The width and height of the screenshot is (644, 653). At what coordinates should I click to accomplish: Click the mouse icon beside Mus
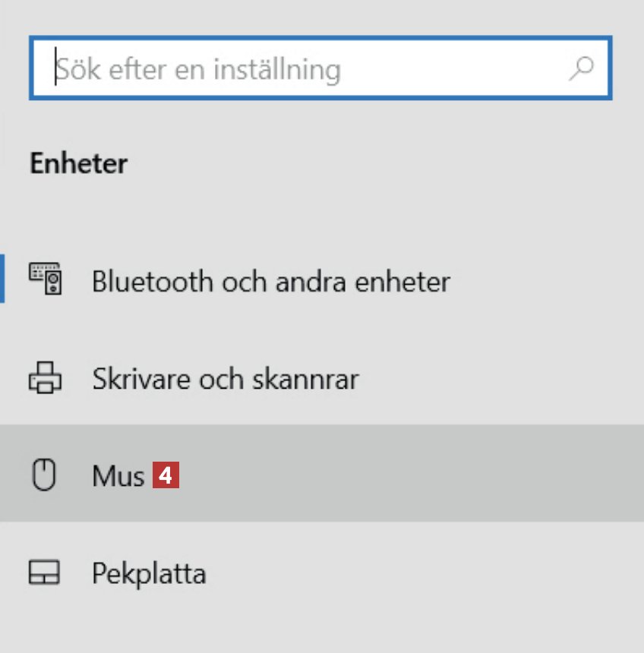pyautogui.click(x=45, y=476)
